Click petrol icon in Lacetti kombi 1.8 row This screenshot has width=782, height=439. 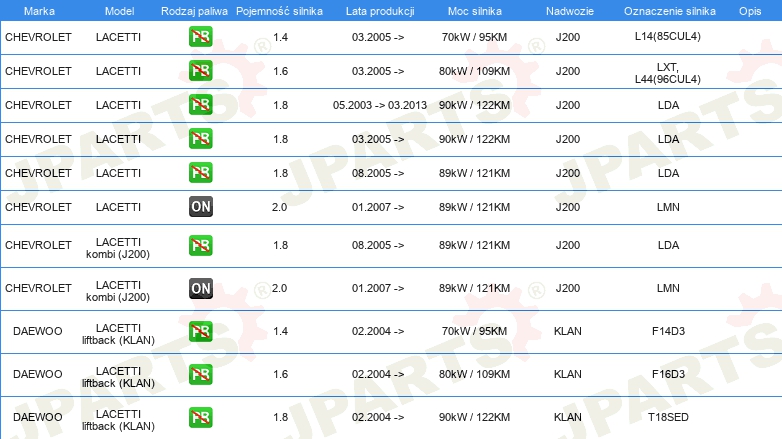click(200, 245)
